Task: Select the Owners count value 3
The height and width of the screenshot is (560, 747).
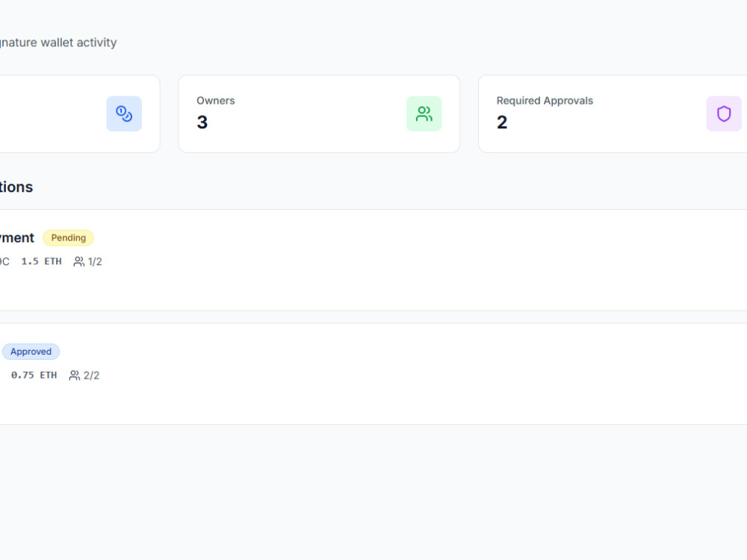Action: coord(202,122)
